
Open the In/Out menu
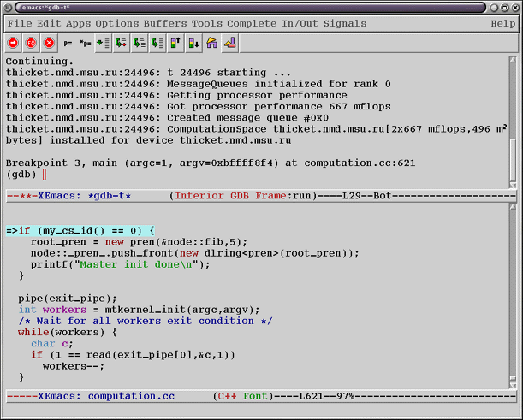click(x=300, y=23)
